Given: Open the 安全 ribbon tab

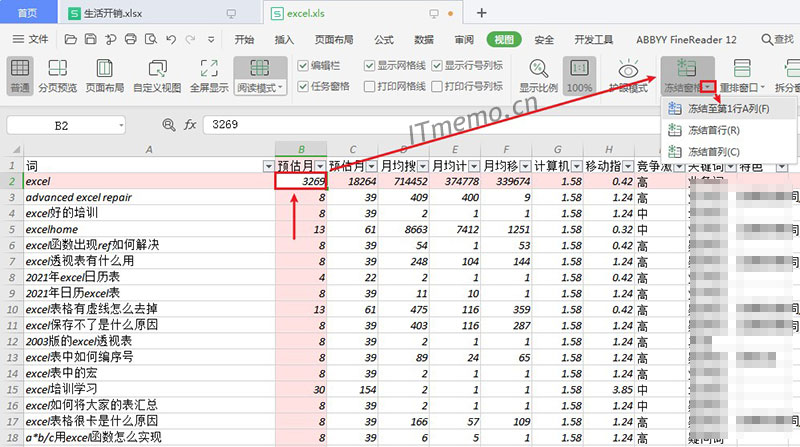Looking at the screenshot, I should click(544, 39).
